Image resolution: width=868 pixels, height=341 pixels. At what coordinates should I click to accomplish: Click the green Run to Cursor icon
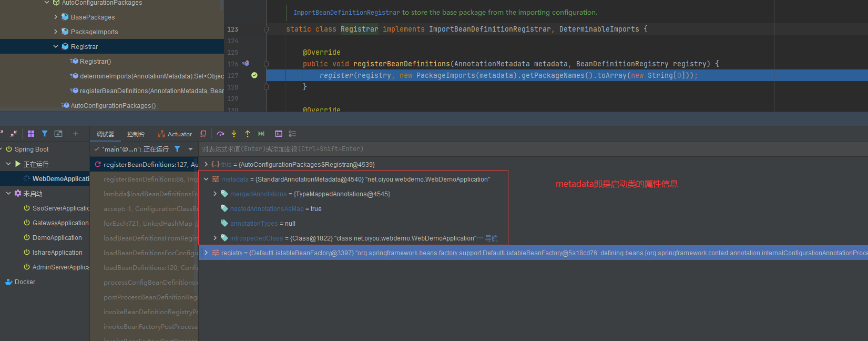click(261, 134)
